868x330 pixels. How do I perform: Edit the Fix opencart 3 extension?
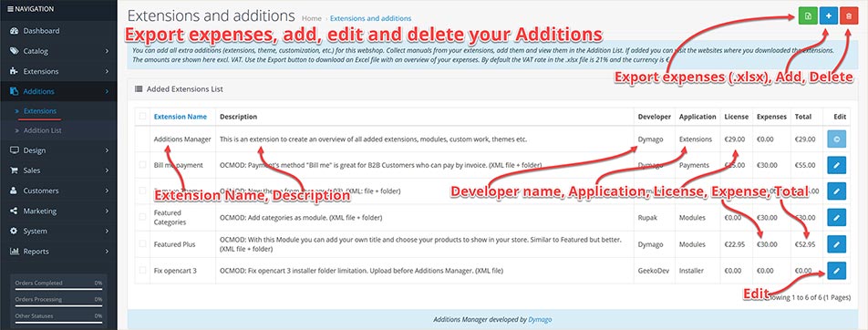[x=836, y=271]
